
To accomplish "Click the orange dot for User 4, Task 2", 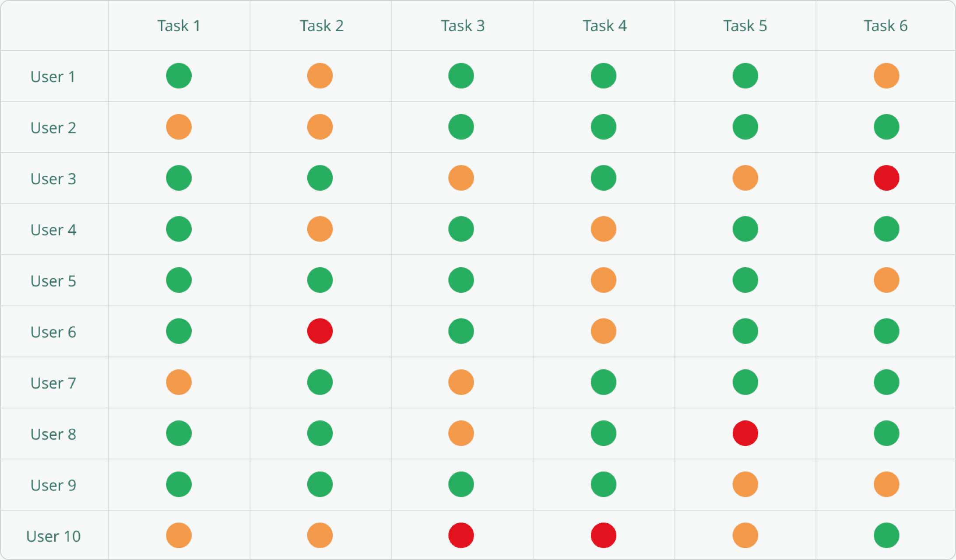I will tap(320, 229).
